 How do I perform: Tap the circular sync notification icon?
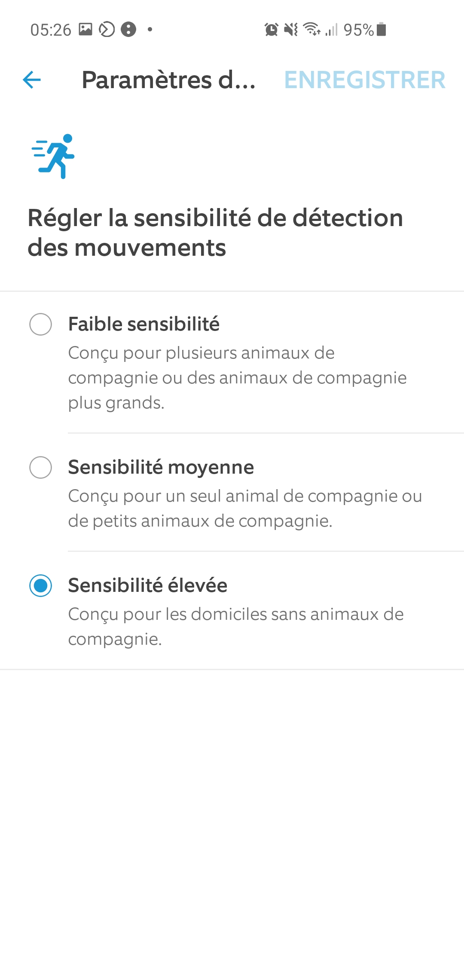tap(107, 29)
